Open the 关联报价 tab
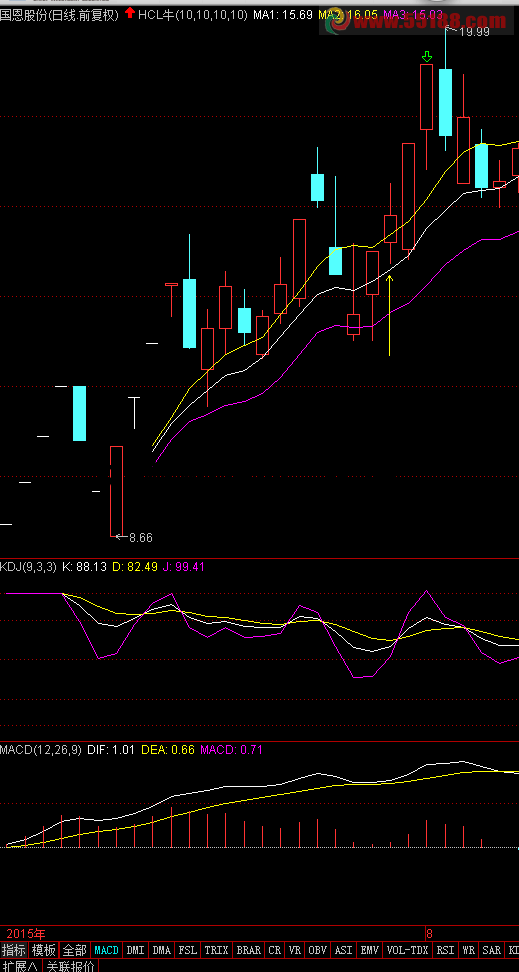This screenshot has height=972, width=519. pos(71,966)
